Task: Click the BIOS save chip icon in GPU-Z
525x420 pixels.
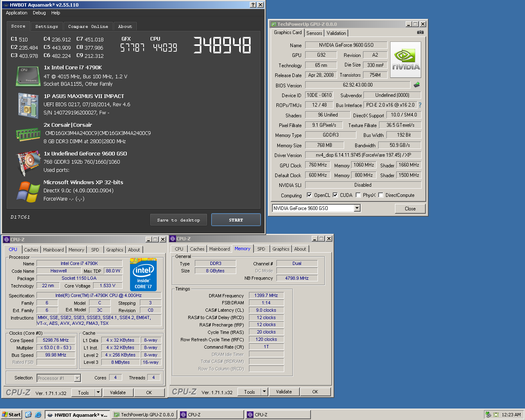Action: pos(417,85)
